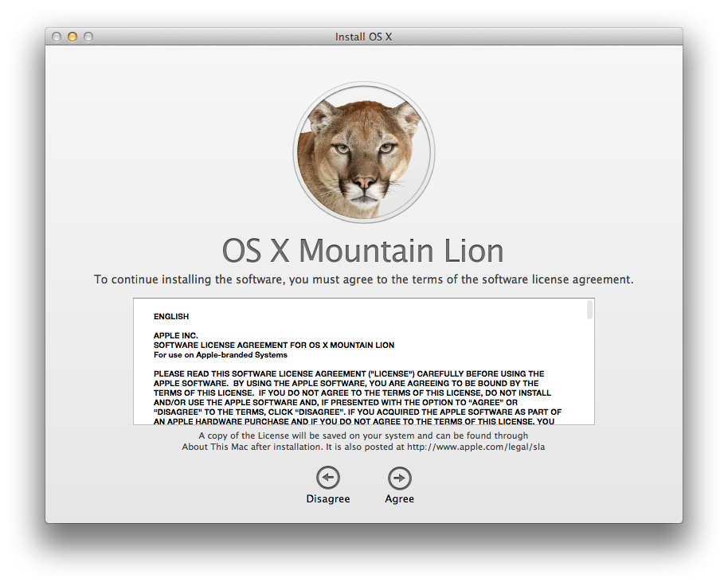
Task: Click the Disagree back-arrow icon
Action: coord(328,478)
